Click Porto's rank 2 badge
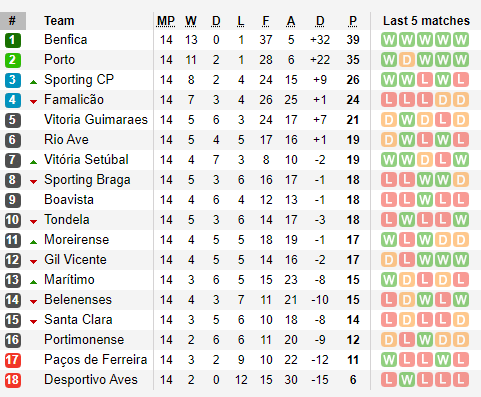 (x=13, y=60)
